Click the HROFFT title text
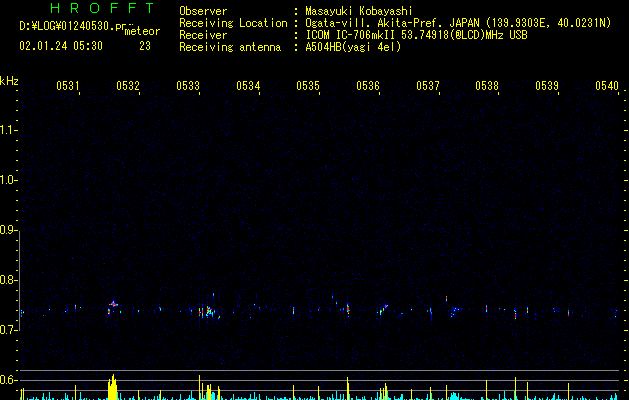The width and height of the screenshot is (629, 400). pyautogui.click(x=103, y=8)
